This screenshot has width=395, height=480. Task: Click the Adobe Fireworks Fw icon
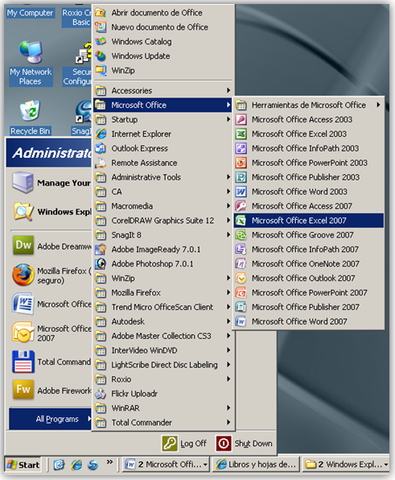pos(23,389)
